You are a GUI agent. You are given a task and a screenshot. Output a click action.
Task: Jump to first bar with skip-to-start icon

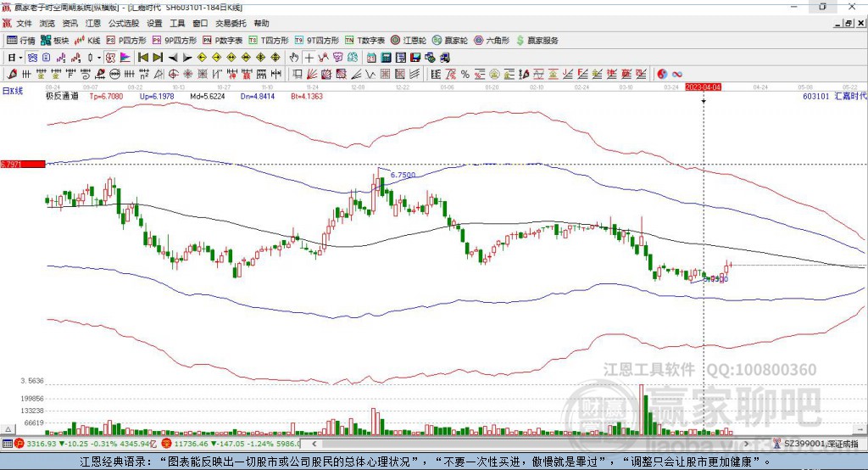coord(142,57)
